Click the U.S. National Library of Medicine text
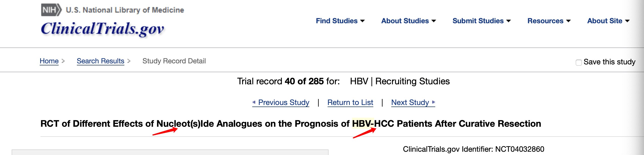644x155 pixels. pos(125,10)
